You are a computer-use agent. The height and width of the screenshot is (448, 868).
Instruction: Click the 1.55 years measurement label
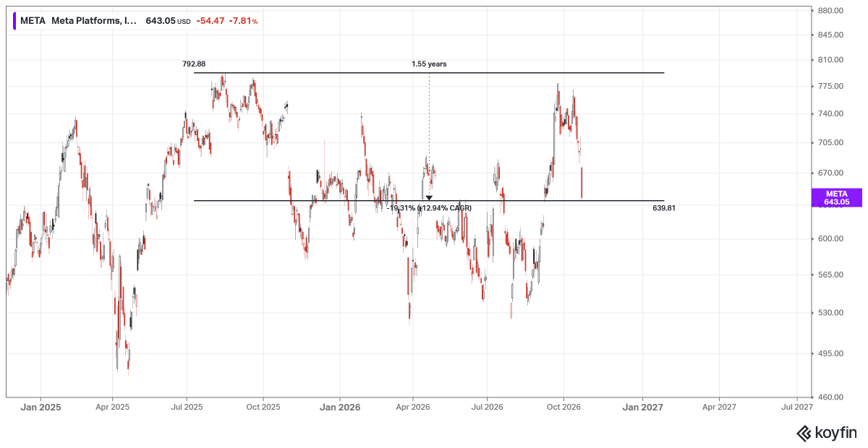[x=429, y=64]
